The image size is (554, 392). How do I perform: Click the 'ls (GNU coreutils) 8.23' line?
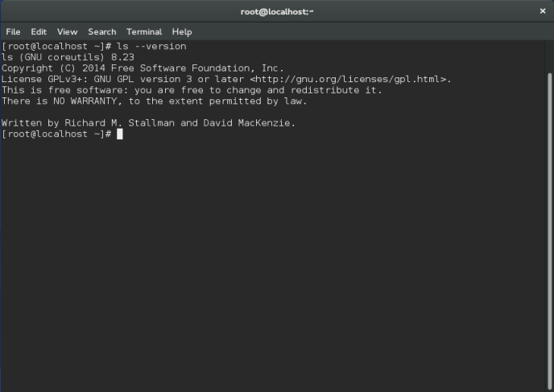pyautogui.click(x=68, y=58)
